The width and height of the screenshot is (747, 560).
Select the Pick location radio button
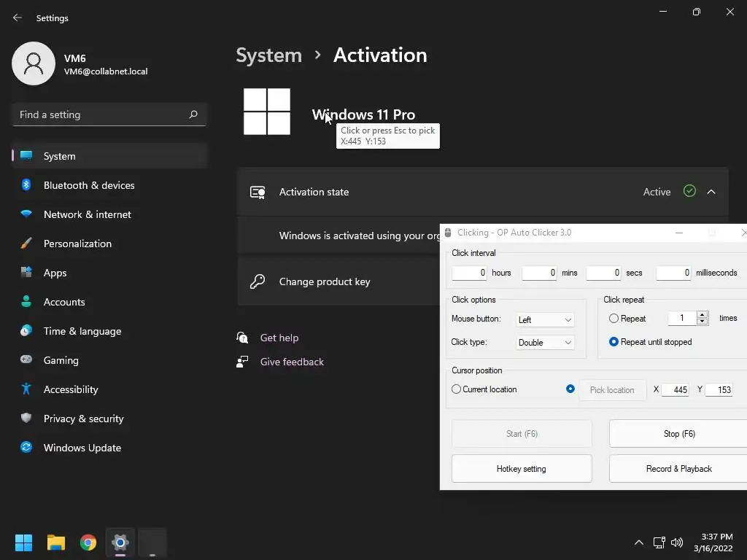point(570,389)
